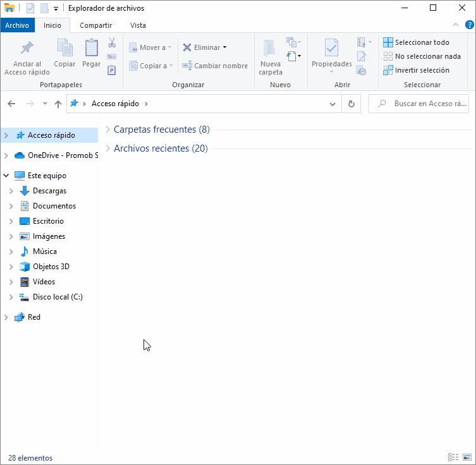Click the File Explorer icon in title bar
The image size is (476, 465).
(9, 8)
